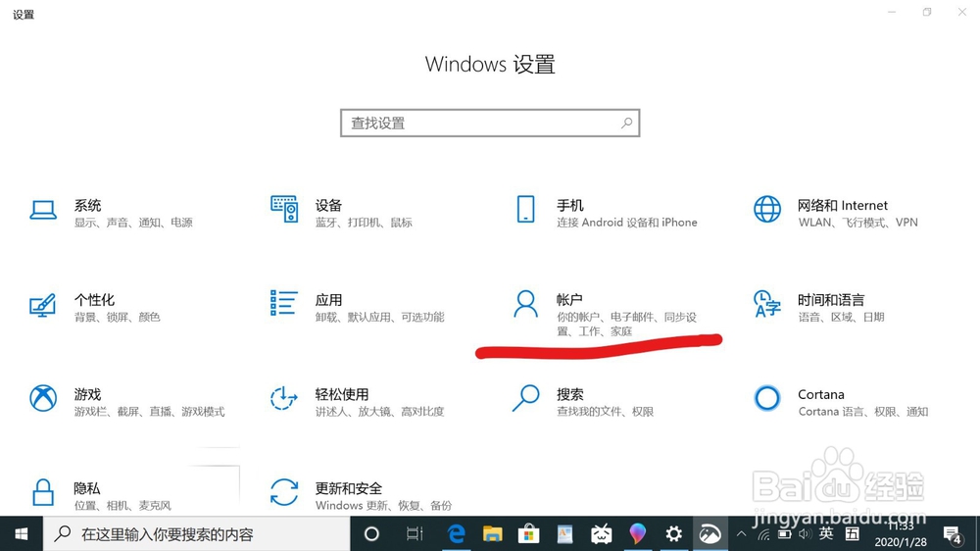Open Microsoft Store from the taskbar

coord(529,534)
